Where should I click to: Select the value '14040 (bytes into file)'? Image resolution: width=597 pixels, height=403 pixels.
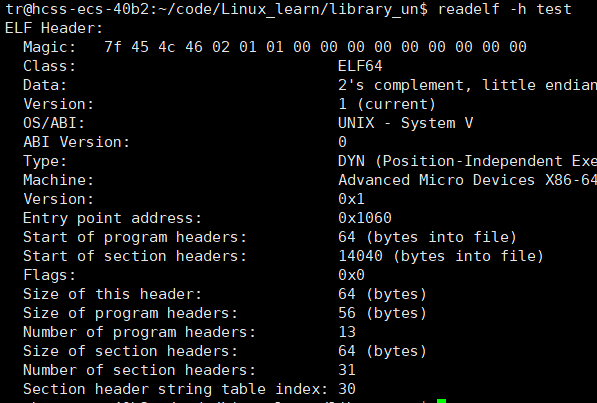441,256
